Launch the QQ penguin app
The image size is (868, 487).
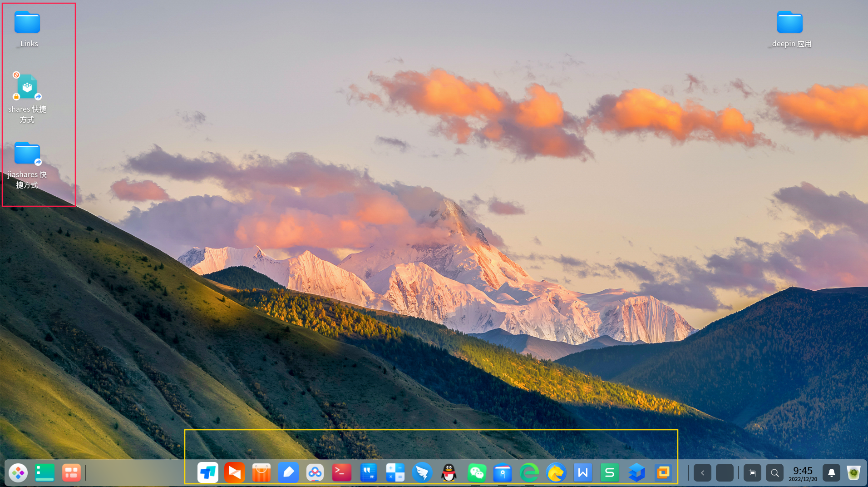[449, 473]
